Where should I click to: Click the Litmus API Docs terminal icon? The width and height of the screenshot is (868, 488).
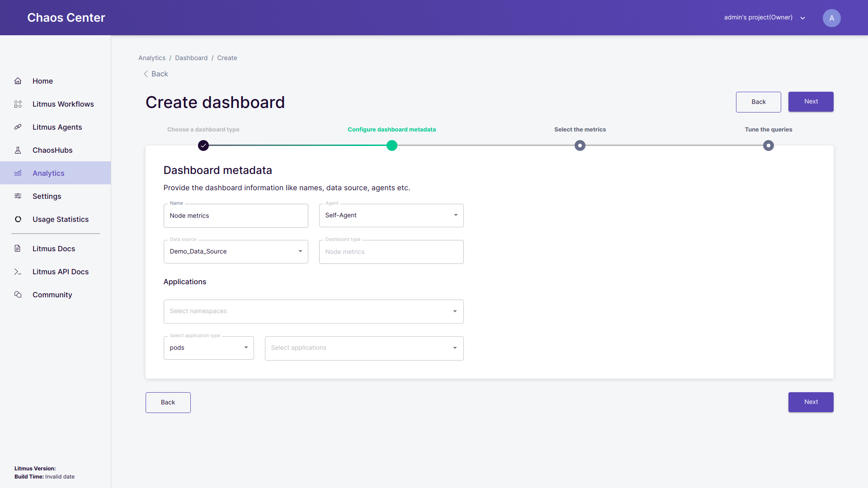[x=18, y=272]
